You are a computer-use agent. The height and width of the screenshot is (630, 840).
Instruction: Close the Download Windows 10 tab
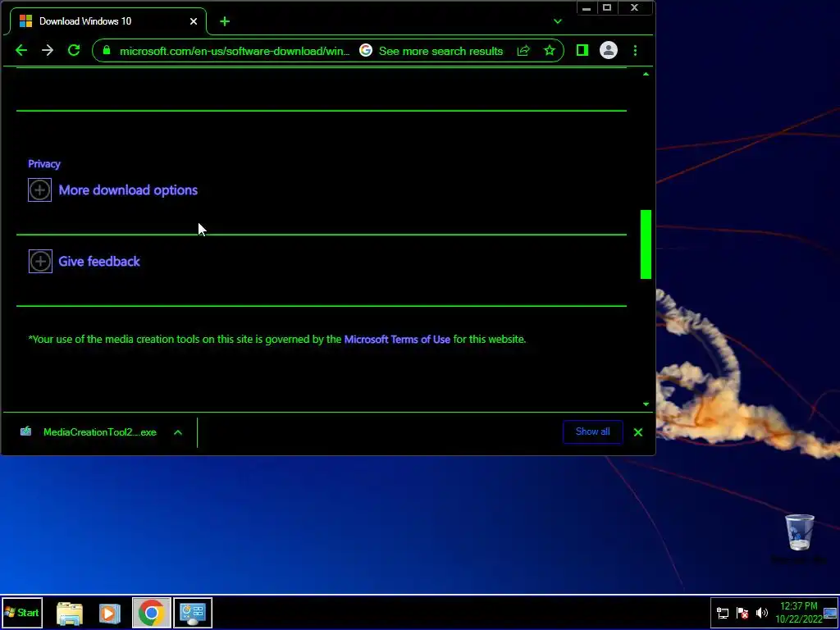pos(194,21)
